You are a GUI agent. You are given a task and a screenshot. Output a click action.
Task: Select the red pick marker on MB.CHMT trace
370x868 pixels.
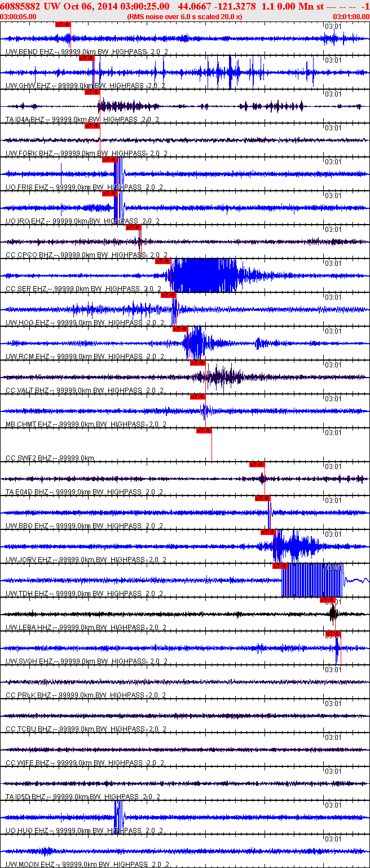coord(197,397)
